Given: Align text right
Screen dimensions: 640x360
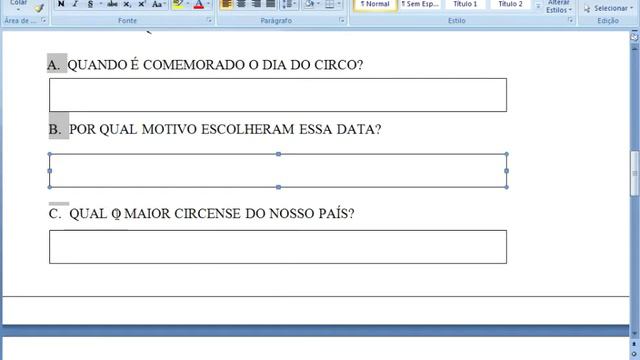Looking at the screenshot, I should pos(256,4).
